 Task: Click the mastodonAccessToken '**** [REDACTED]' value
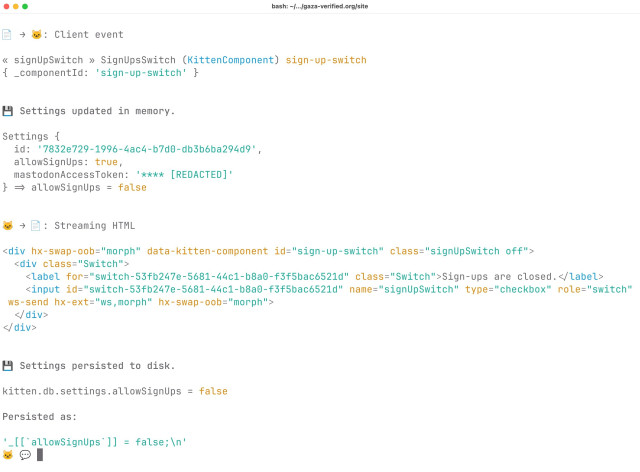pos(184,175)
